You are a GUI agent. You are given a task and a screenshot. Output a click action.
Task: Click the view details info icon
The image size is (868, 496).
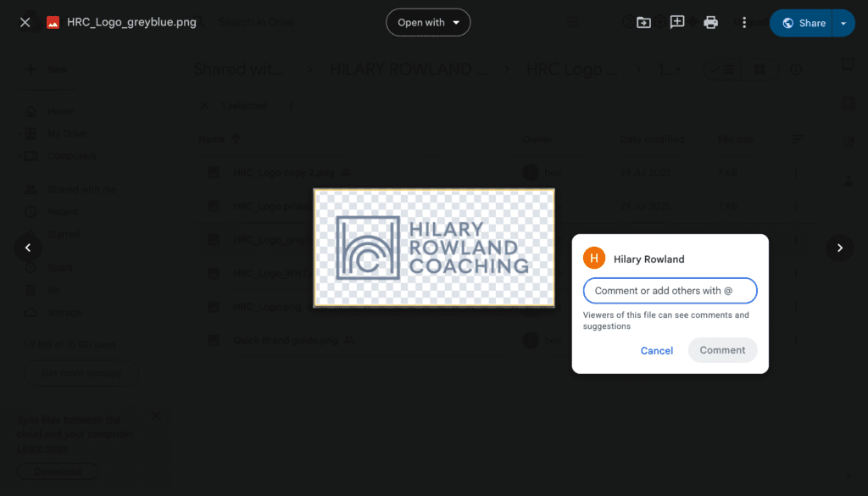click(795, 70)
